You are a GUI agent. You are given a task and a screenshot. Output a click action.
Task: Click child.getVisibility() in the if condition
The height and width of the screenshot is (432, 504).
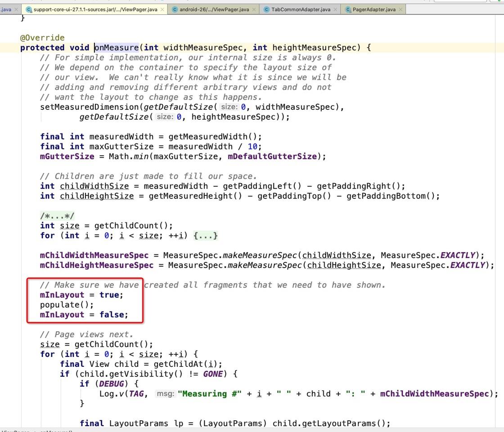[131, 374]
